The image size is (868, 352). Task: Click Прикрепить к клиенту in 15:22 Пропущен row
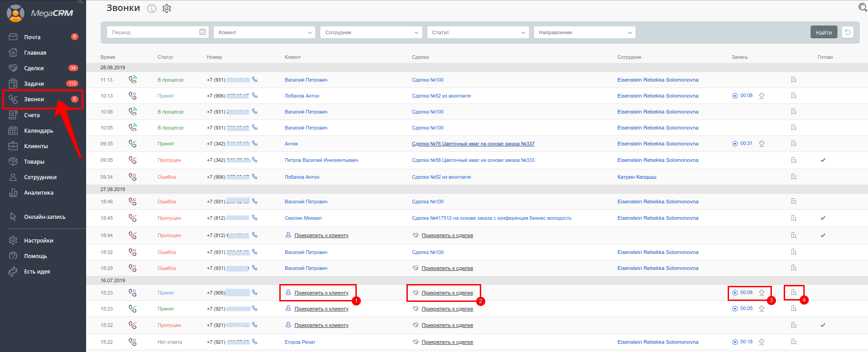click(321, 325)
